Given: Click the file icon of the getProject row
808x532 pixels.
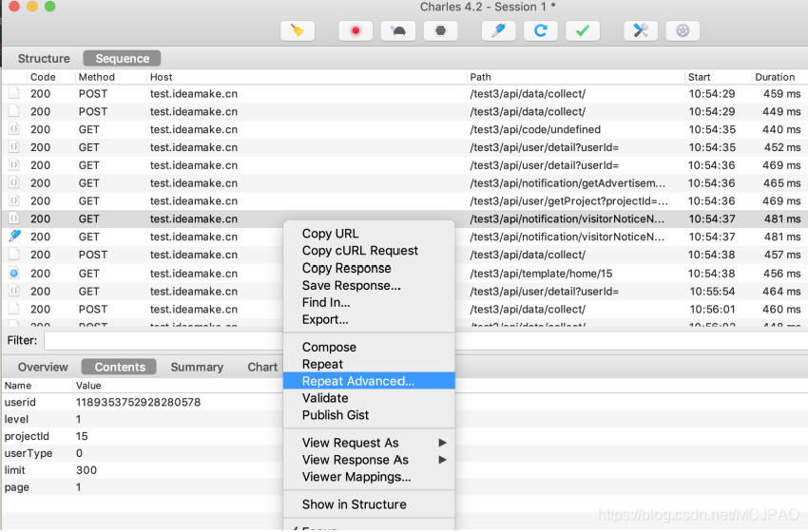Looking at the screenshot, I should point(14,200).
